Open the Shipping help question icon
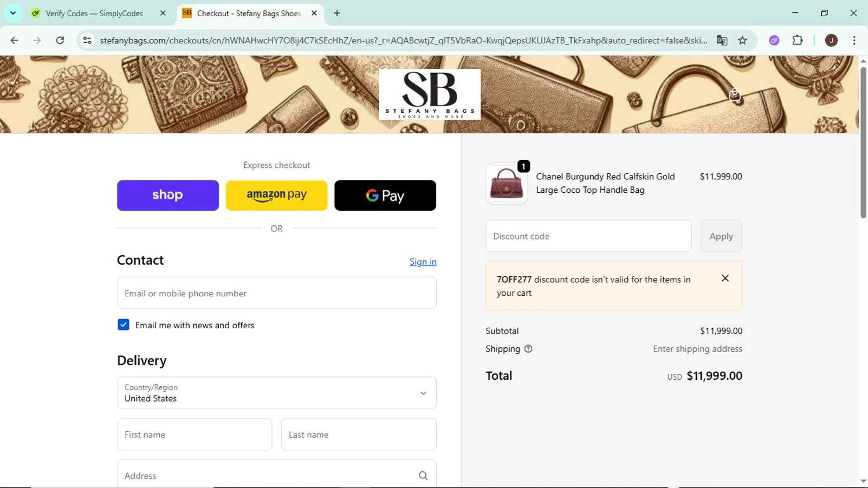Image resolution: width=868 pixels, height=488 pixels. tap(528, 348)
